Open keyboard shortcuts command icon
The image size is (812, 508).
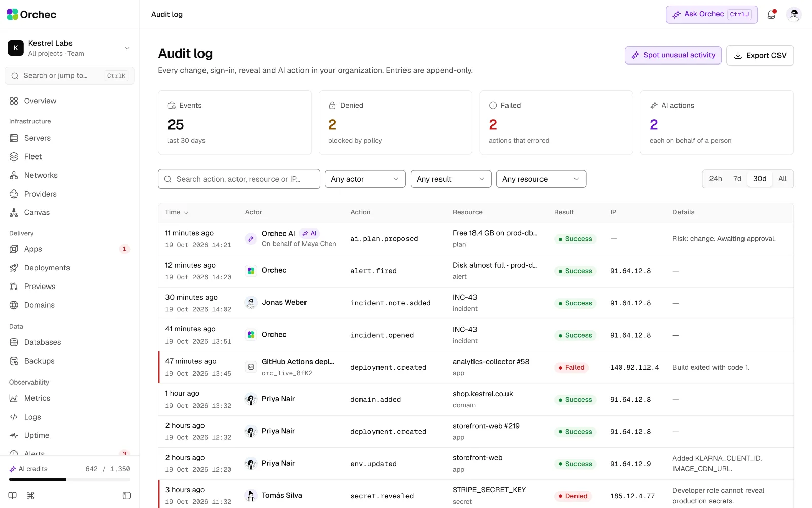[30, 496]
